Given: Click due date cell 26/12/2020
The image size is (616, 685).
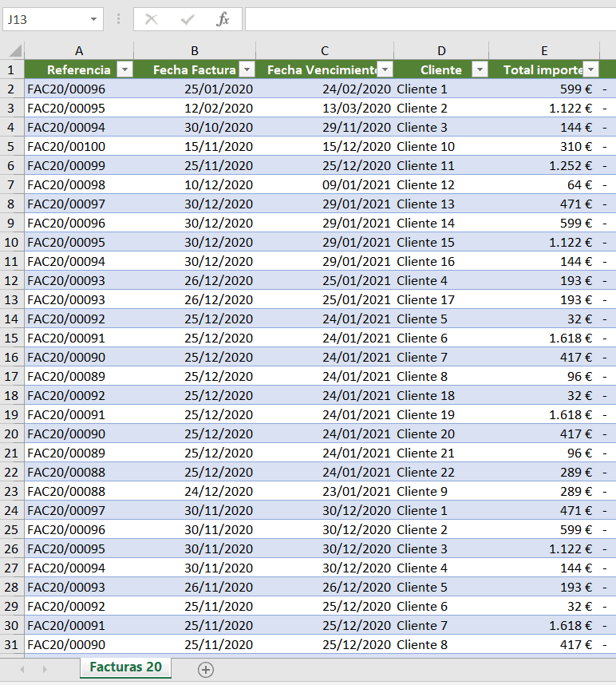Looking at the screenshot, I should (x=325, y=587).
